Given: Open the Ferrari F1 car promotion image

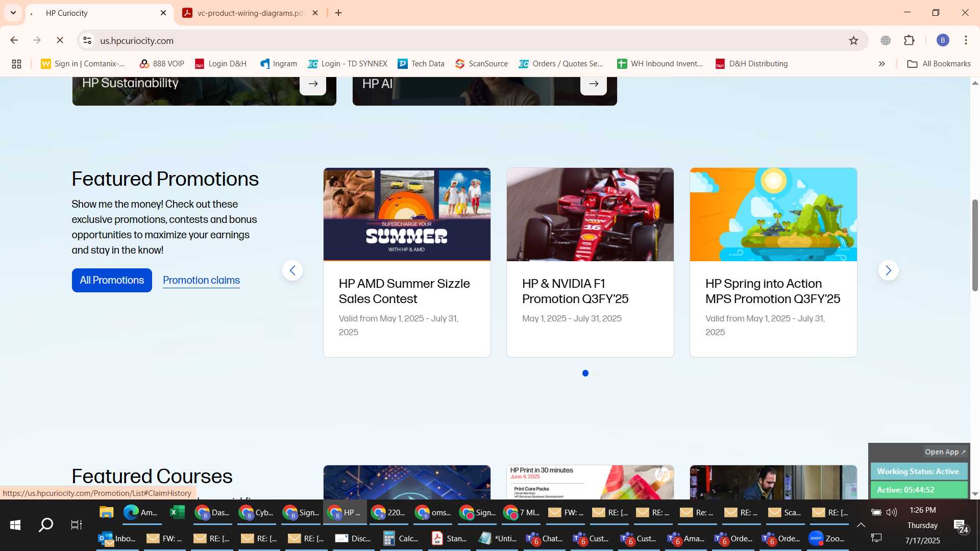Looking at the screenshot, I should click(x=590, y=214).
